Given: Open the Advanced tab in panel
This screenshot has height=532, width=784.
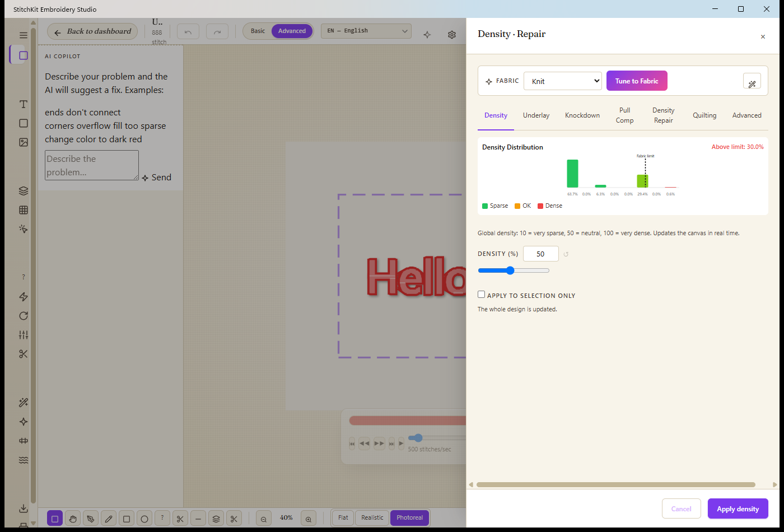Looking at the screenshot, I should [x=747, y=115].
